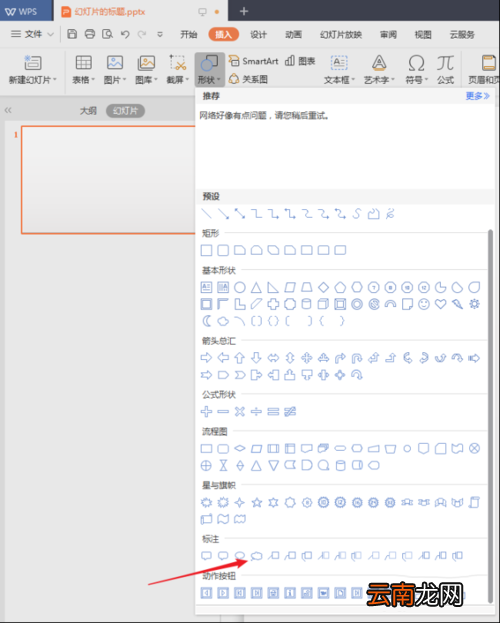Open the 关系图 tool
Image resolution: width=500 pixels, height=623 pixels.
point(248,79)
